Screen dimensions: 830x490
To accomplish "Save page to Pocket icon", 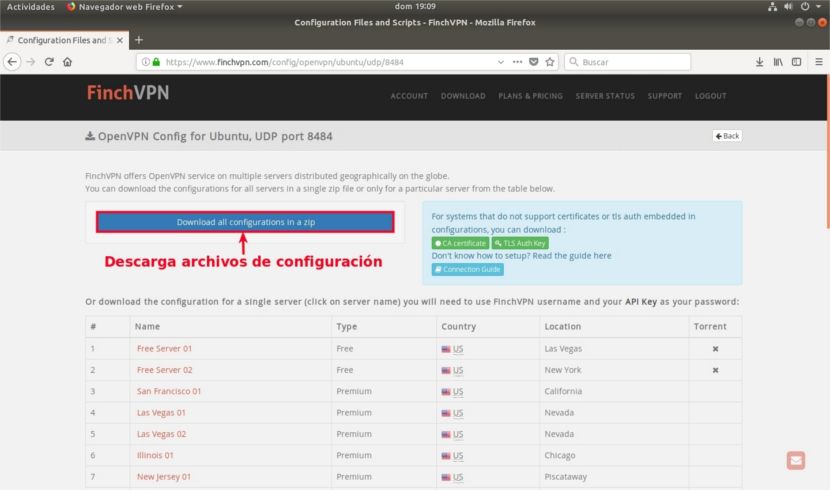I will tap(534, 62).
